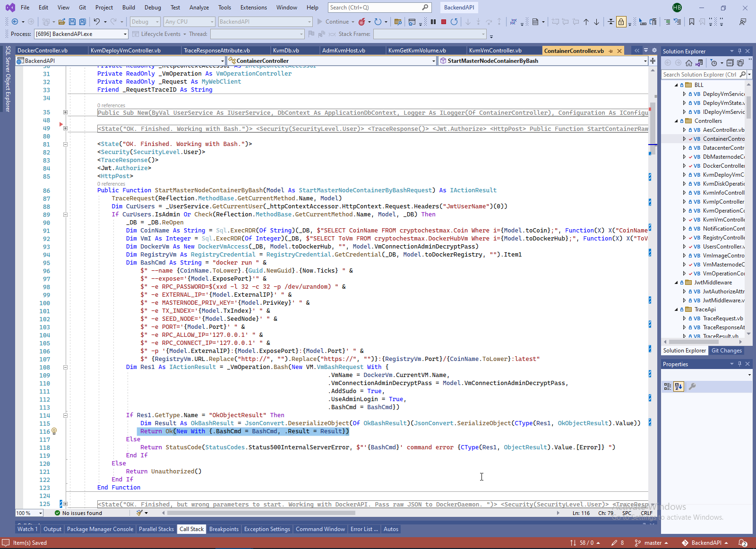
Task: Save the current file with the disk icon
Action: click(x=72, y=22)
